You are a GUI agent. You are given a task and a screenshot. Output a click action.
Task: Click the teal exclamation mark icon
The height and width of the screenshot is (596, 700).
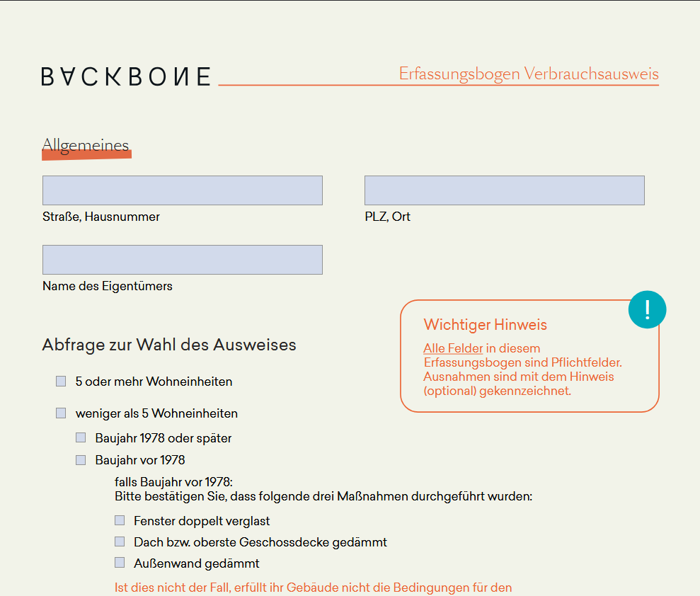647,309
